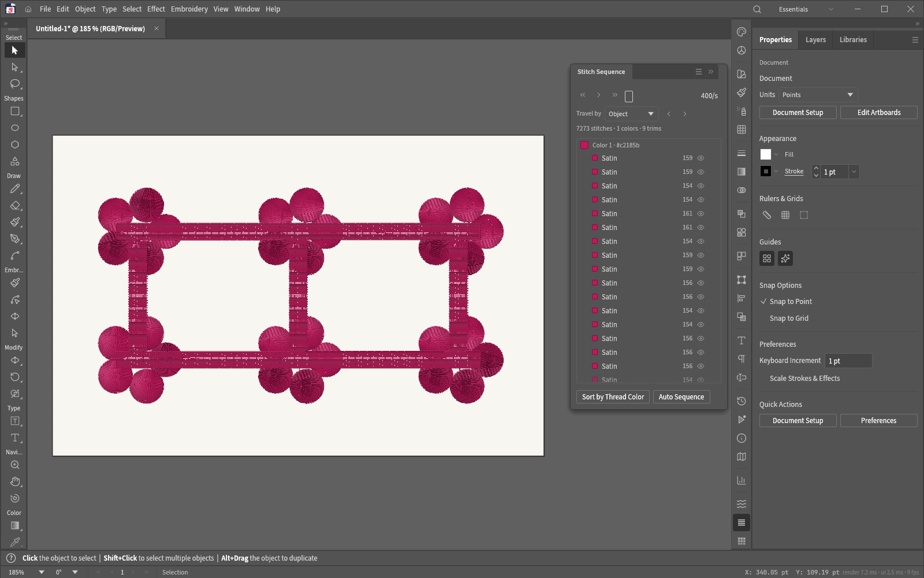The height and width of the screenshot is (578, 924).
Task: Select the Zoom tool
Action: point(15,465)
